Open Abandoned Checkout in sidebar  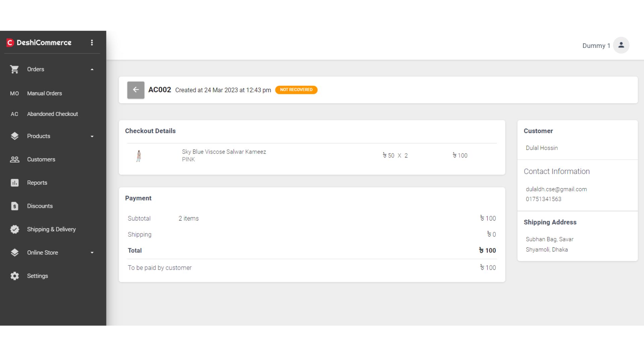coord(52,114)
